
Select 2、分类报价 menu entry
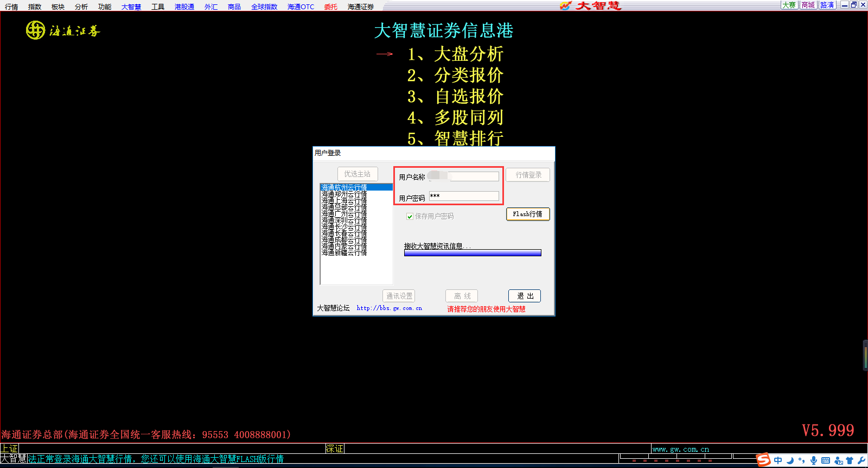(455, 75)
